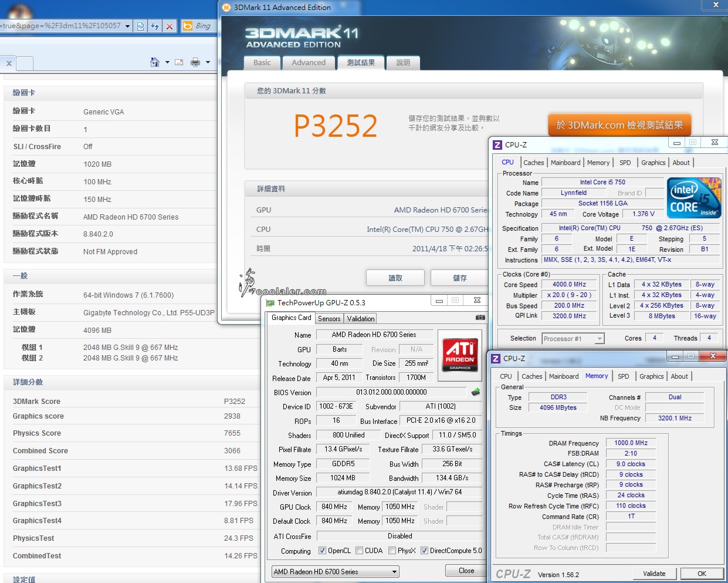Toggle the DirectCompute 5.0 checkbox
This screenshot has height=583, width=728.
click(x=424, y=551)
